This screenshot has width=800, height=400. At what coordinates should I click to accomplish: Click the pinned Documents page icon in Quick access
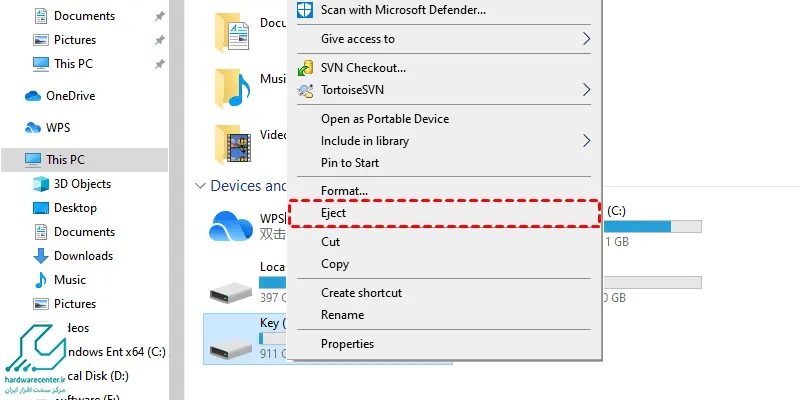point(41,16)
